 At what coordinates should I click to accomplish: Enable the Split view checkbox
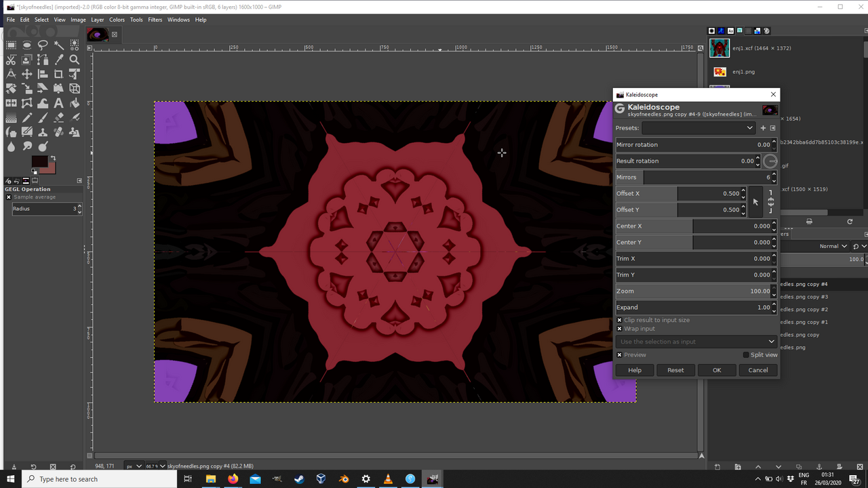(746, 354)
